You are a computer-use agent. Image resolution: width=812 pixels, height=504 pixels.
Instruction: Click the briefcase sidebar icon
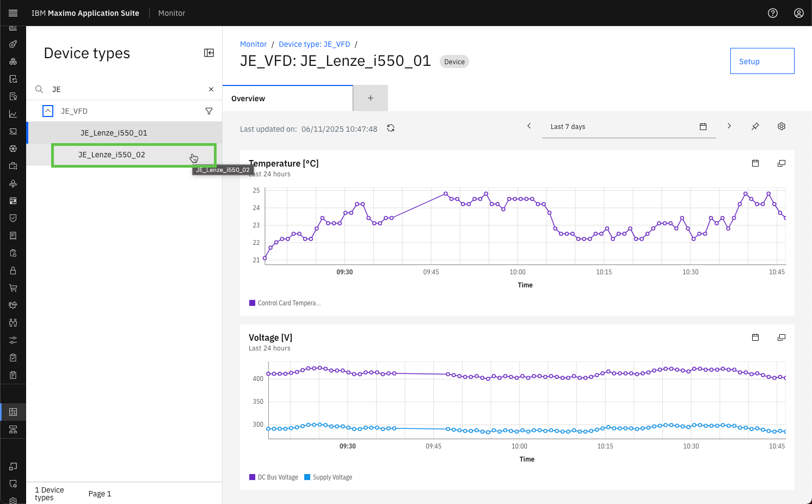13,166
